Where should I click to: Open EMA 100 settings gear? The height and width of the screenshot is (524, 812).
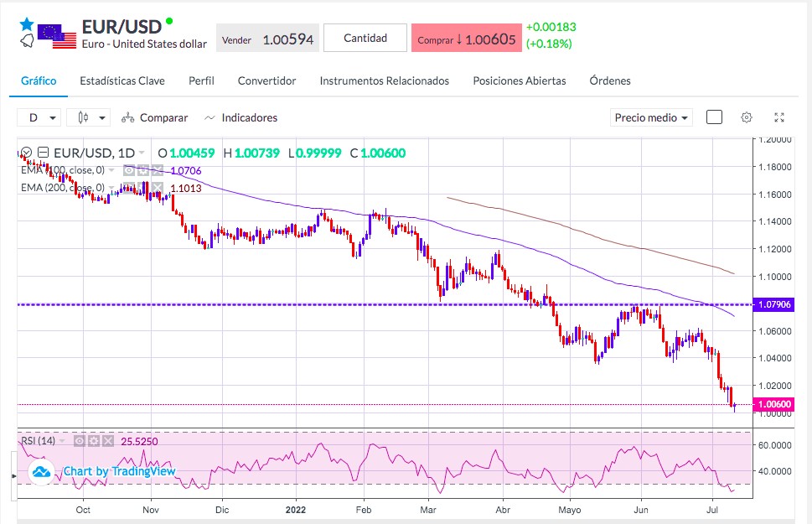[x=143, y=170]
